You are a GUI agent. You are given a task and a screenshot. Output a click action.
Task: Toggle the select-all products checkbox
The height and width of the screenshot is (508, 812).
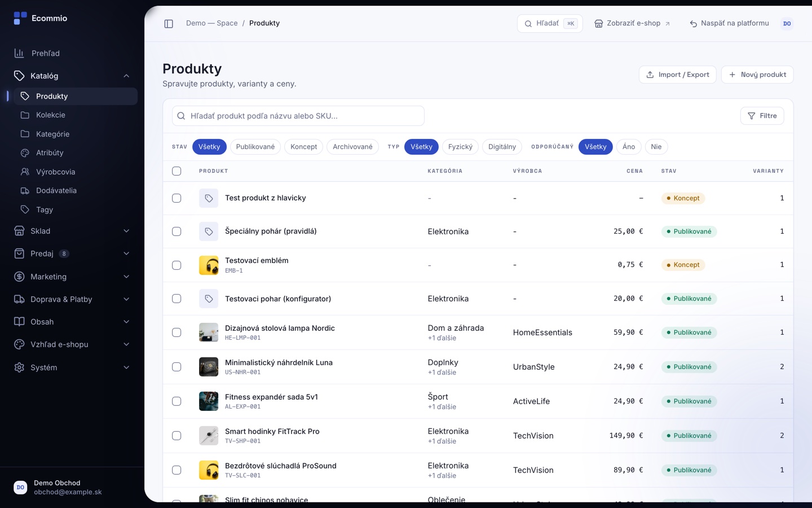coord(176,171)
